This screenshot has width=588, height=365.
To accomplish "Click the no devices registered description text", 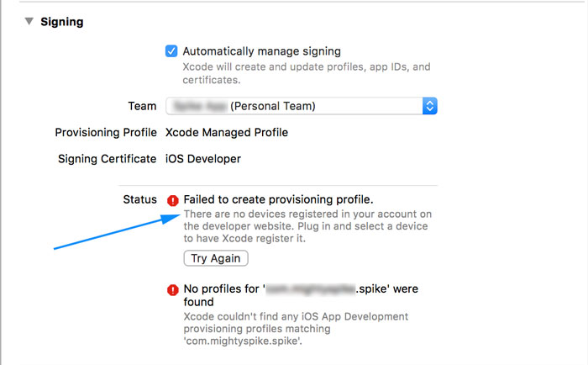I will (x=307, y=226).
